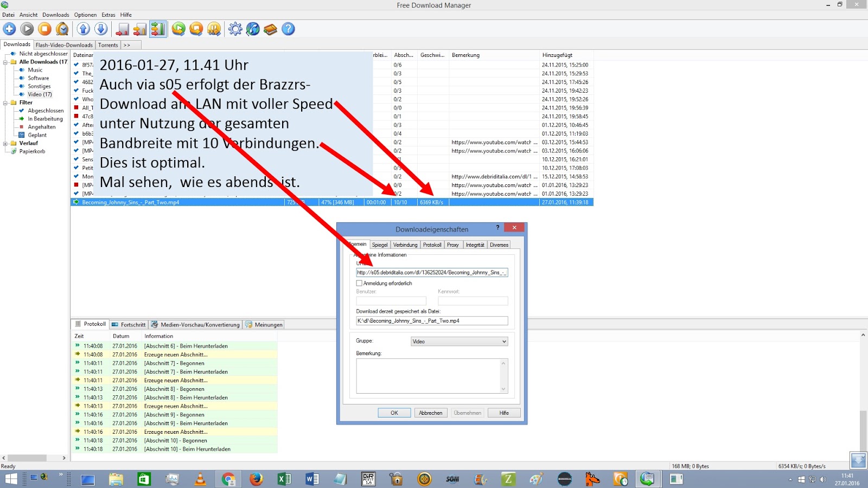This screenshot has height=488, width=868.
Task: Collapse the Alle Downloads tree node
Action: [5, 62]
